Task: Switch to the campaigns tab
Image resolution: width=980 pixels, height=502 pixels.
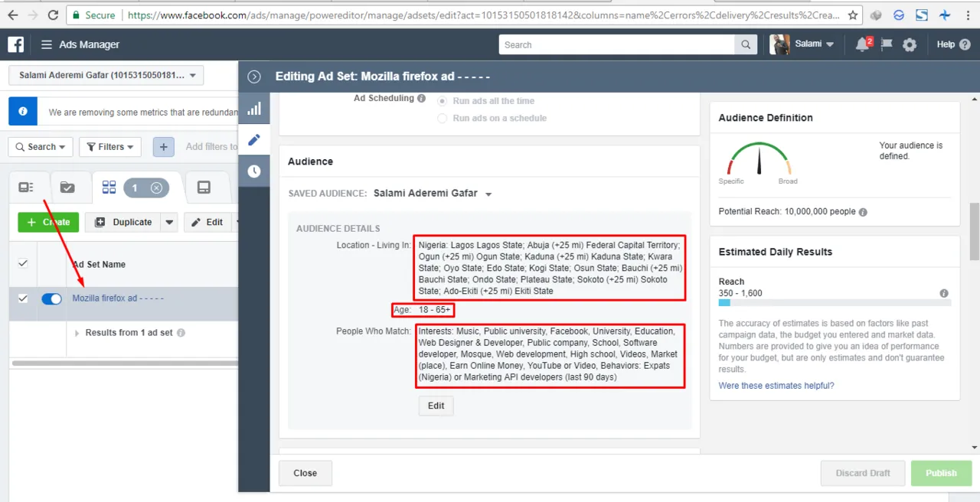Action: pyautogui.click(x=67, y=187)
